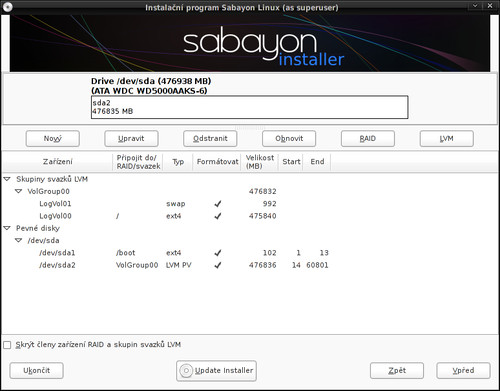500x391 pixels.
Task: Proceed with the Vpřed button
Action: pyautogui.click(x=463, y=370)
